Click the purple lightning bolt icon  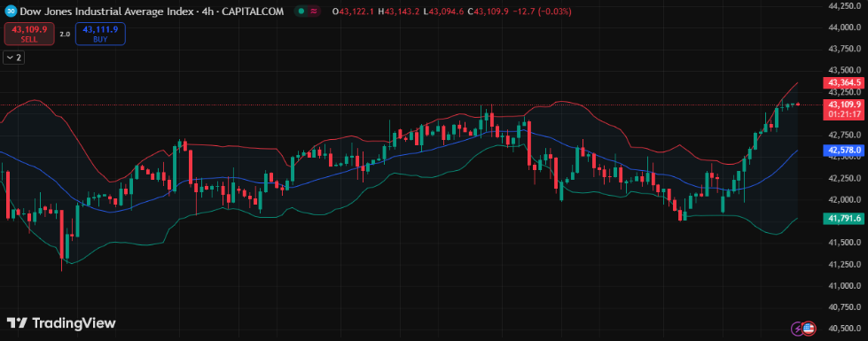pyautogui.click(x=798, y=329)
